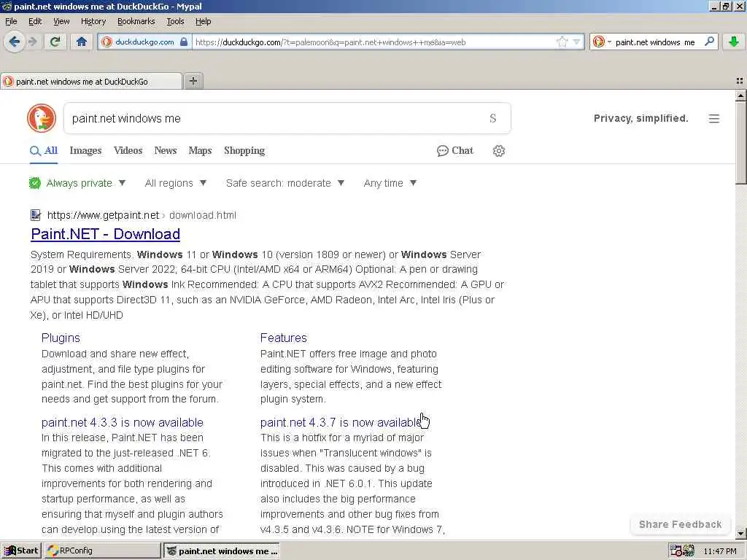Open the DuckDuckGo Chat link
747x560 pixels.
coord(455,150)
